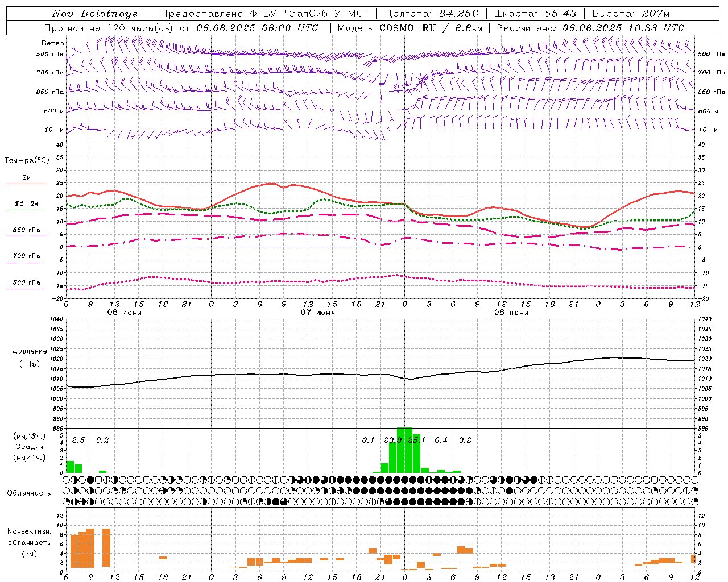Click the "(мм/3ч.)" precipitation unit label
The width and height of the screenshot is (728, 582).
tap(30, 436)
